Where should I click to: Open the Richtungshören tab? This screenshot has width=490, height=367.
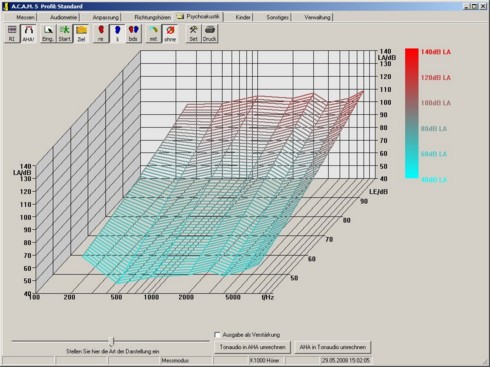[x=152, y=17]
